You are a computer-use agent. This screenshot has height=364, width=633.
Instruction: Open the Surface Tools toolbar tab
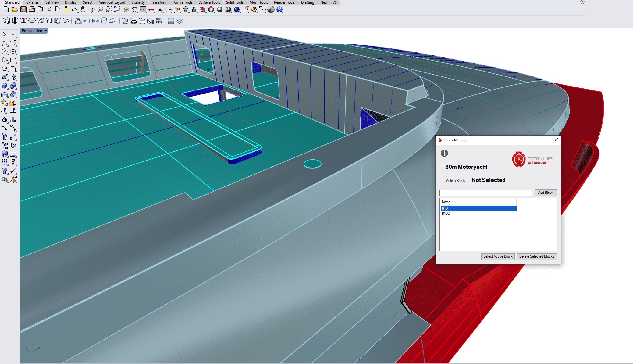[209, 2]
